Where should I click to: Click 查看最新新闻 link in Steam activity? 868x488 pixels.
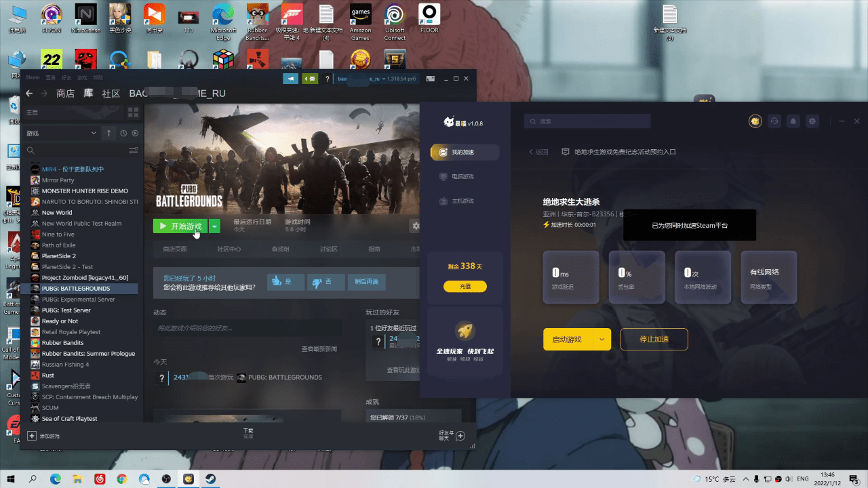[x=319, y=349]
